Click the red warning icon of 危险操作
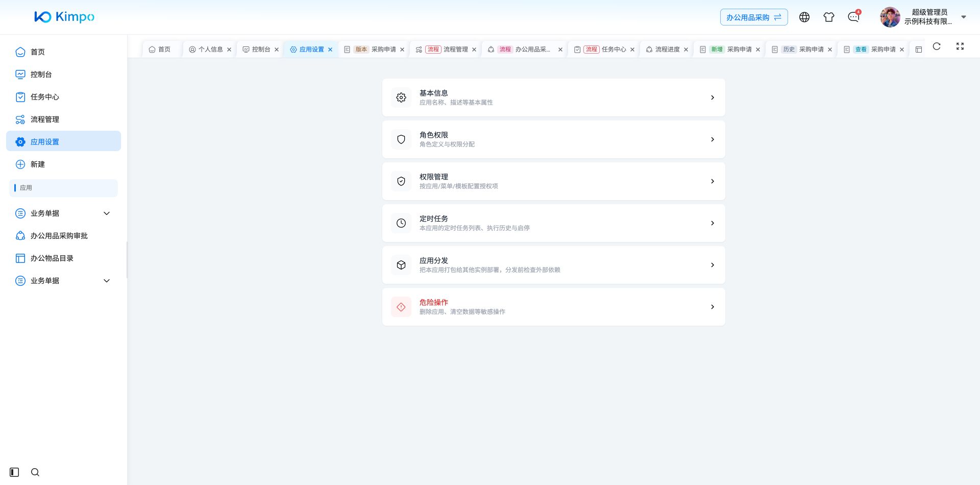 401,307
